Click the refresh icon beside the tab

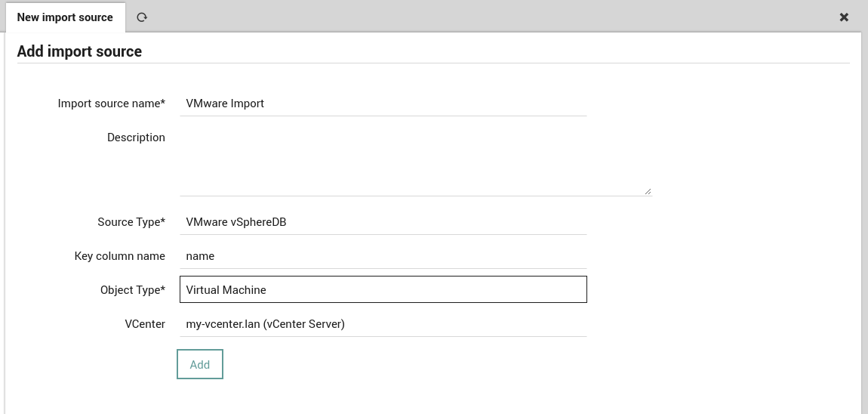coord(142,17)
